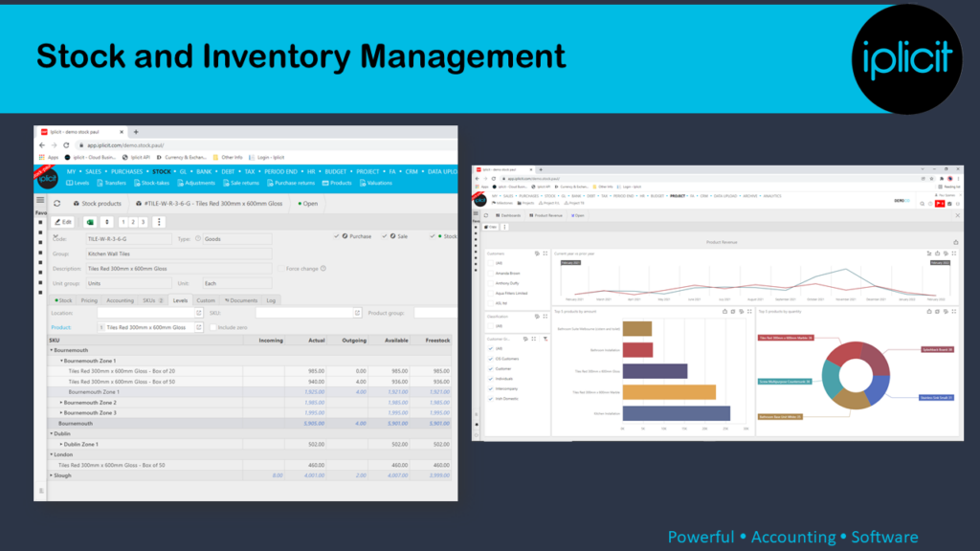Click the Dashboards breadcrumb in dashboard window
This screenshot has width=980, height=551.
click(x=508, y=215)
